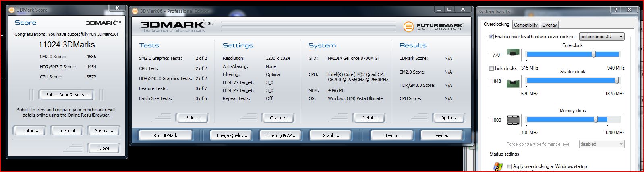Open help in System tweaks window

[x=616, y=10]
